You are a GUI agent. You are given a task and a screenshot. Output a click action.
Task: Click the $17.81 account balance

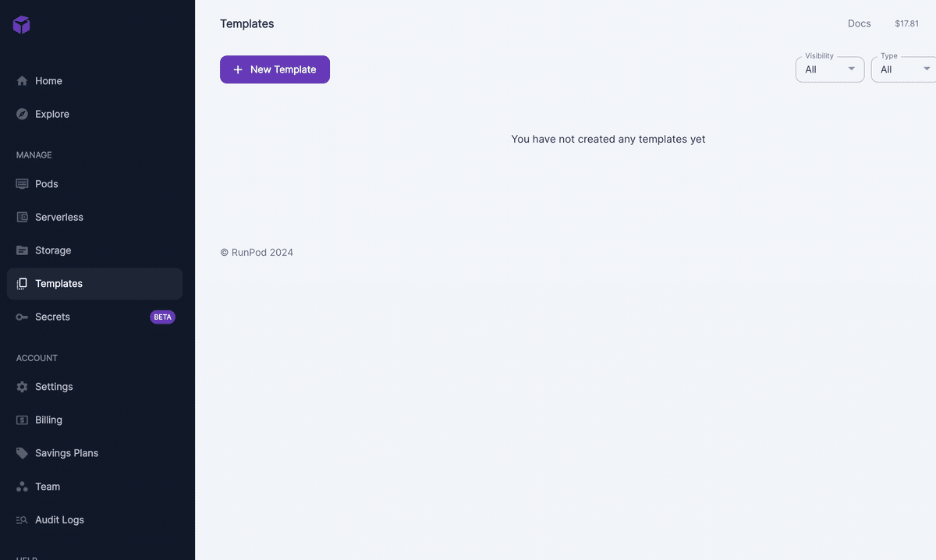pos(906,24)
